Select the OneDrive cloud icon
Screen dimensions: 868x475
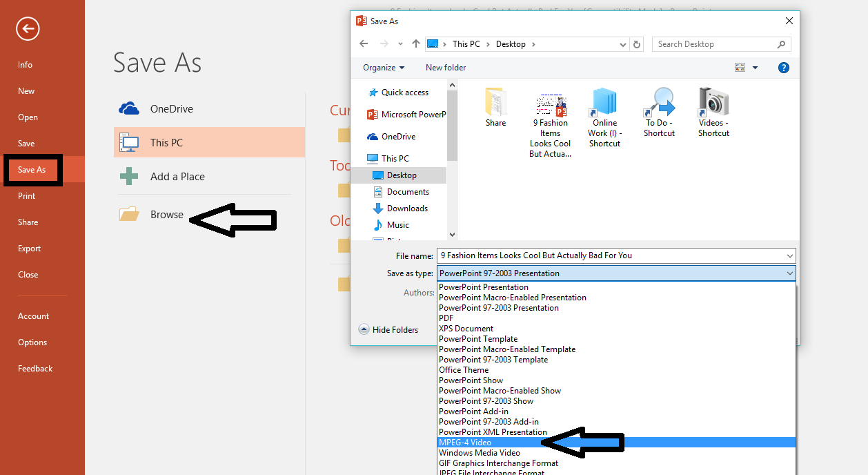coord(129,108)
